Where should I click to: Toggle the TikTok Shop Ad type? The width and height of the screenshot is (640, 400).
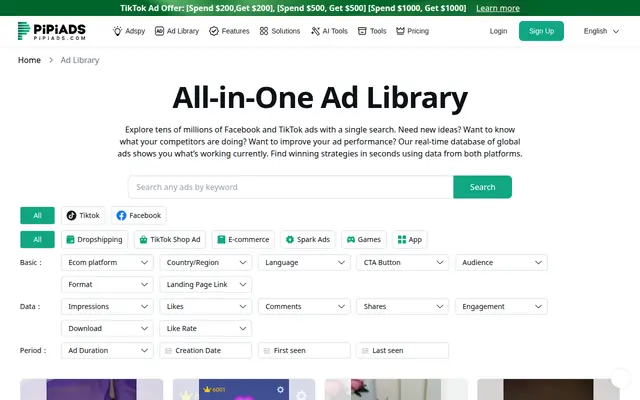coord(170,240)
